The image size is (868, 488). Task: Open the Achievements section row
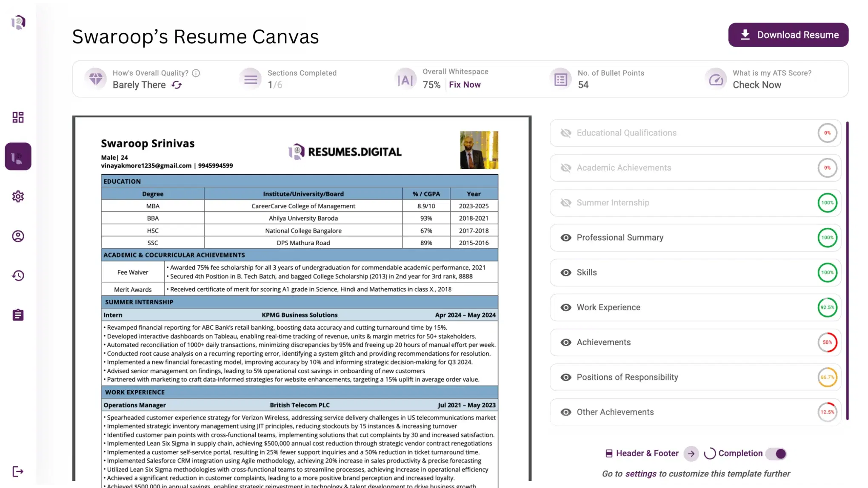(695, 342)
